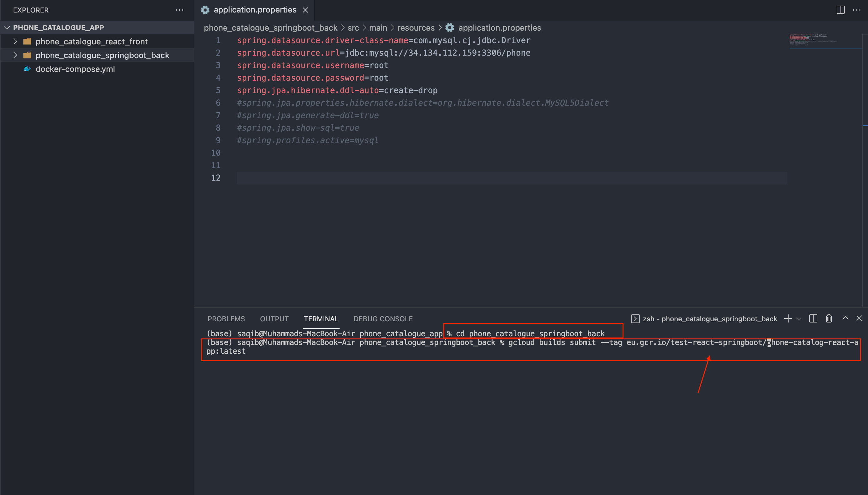Open docker-compose.yml file
This screenshot has width=868, height=495.
coord(75,69)
